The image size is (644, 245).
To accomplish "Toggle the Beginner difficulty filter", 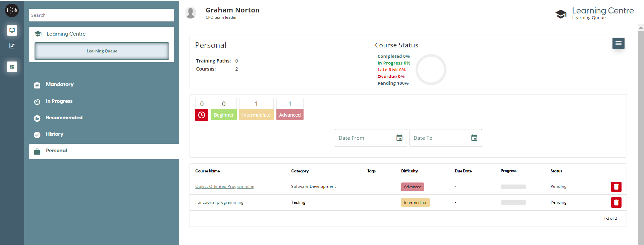I will (224, 115).
